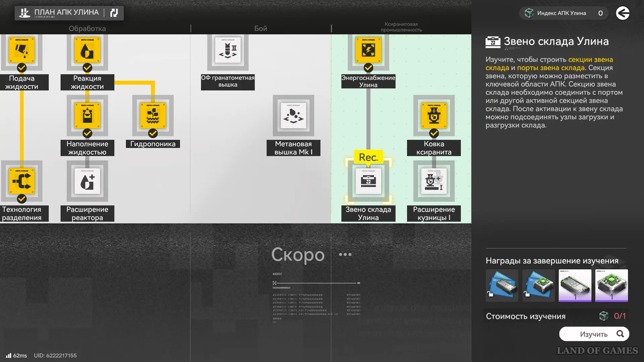Viewport: 644px width, 362px height.
Task: Select the Наполнение жидкостью node icon
Action: coord(87,116)
